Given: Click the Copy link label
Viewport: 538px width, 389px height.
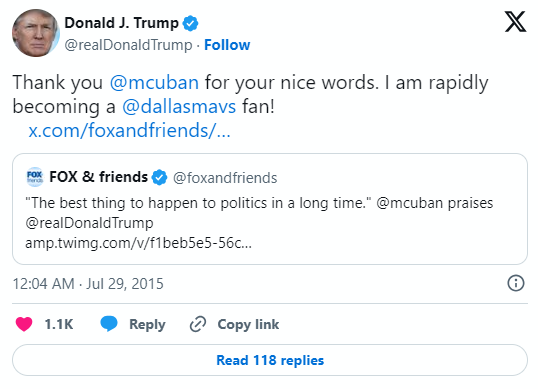Looking at the screenshot, I should tap(248, 325).
